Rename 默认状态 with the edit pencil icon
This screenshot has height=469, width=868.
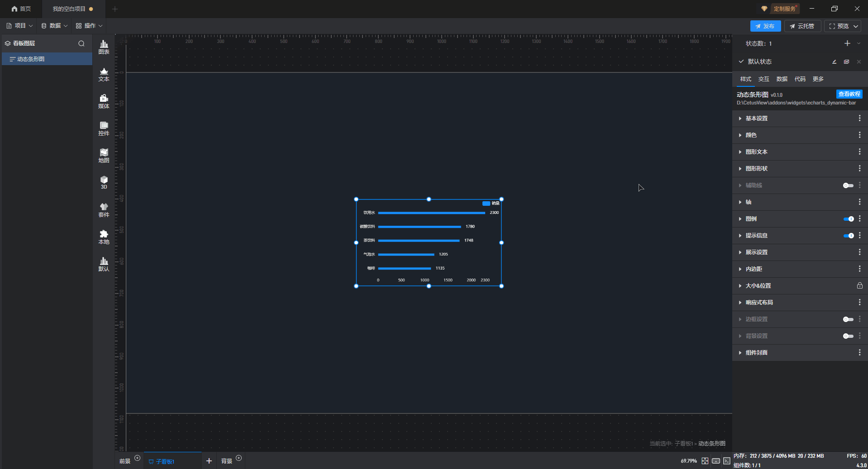click(834, 62)
